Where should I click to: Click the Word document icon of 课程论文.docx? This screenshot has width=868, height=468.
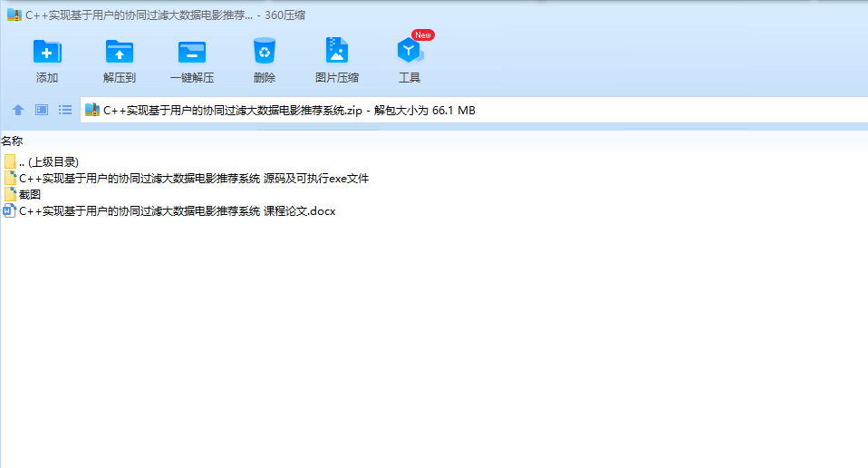click(9, 210)
